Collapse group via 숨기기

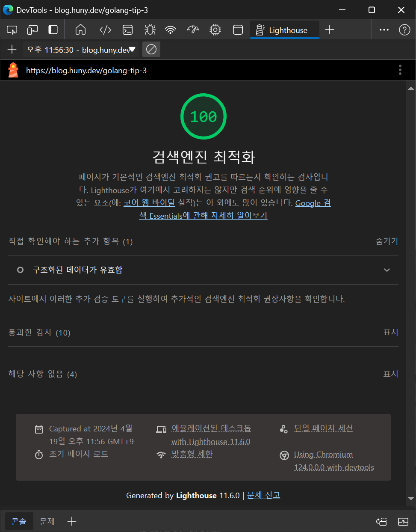click(387, 241)
